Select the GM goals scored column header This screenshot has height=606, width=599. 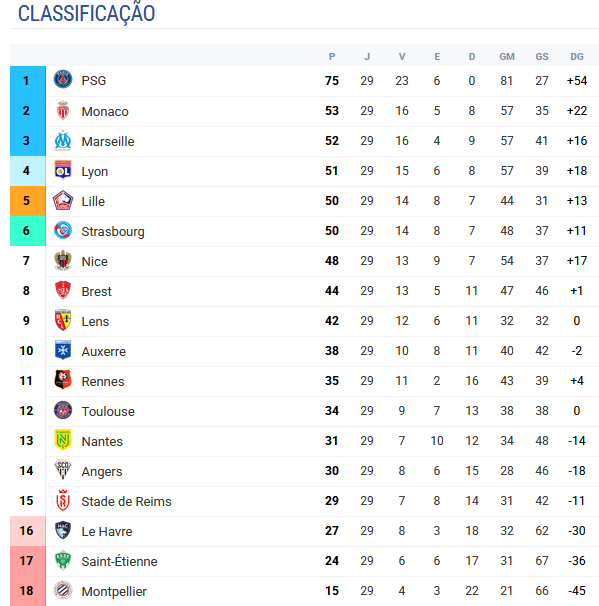[x=507, y=57]
